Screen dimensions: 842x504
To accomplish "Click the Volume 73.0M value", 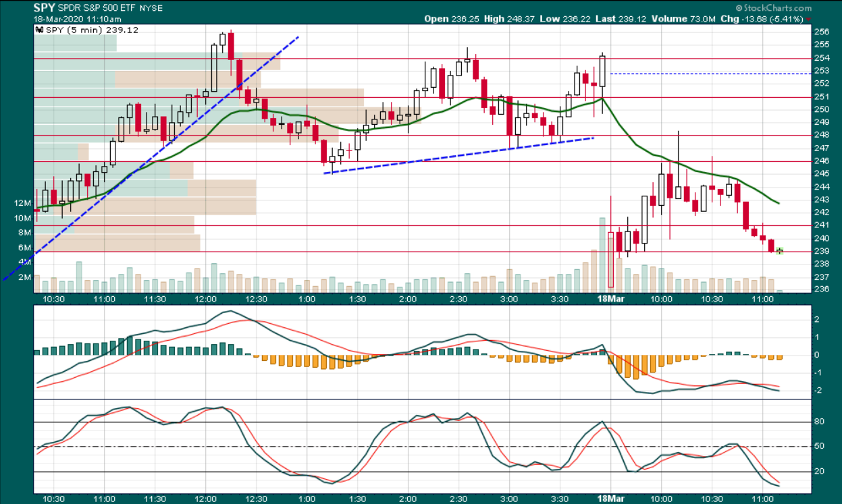I will pos(684,19).
